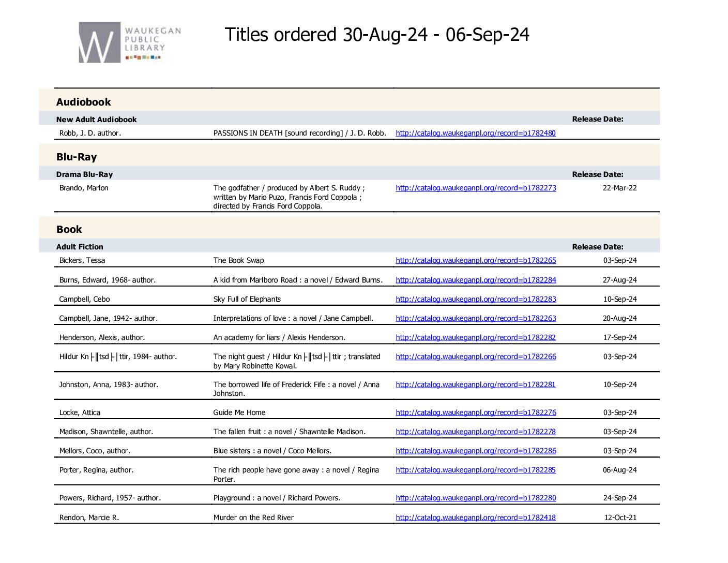
Task: Click Release Date label in the Audiobook section
Action: [x=598, y=119]
